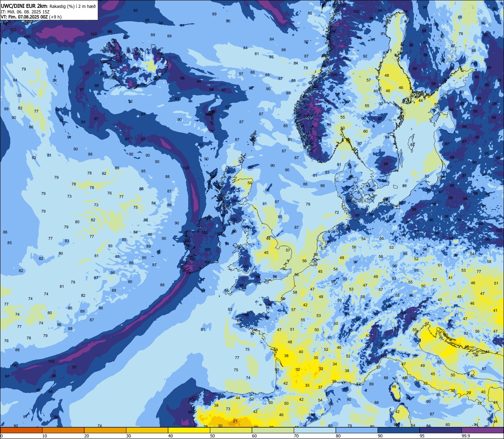
Task: Select the 90–95% medium blue legend segment
Action: pos(399,430)
